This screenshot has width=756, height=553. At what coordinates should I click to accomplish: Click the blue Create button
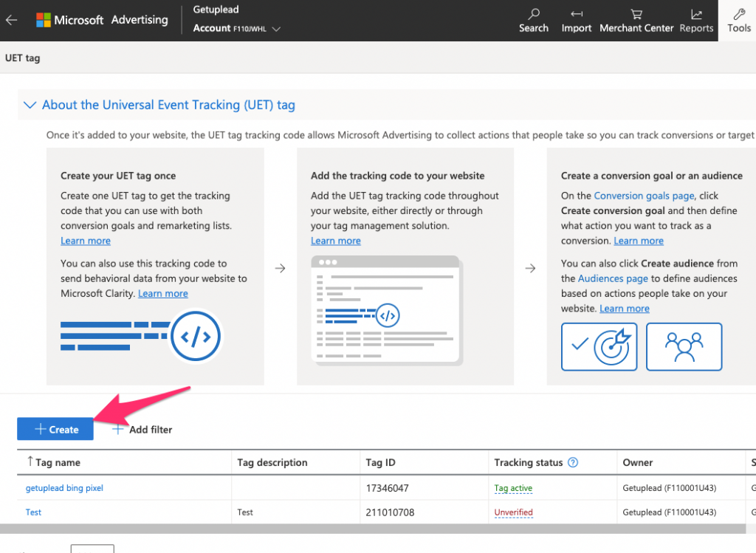click(x=55, y=429)
